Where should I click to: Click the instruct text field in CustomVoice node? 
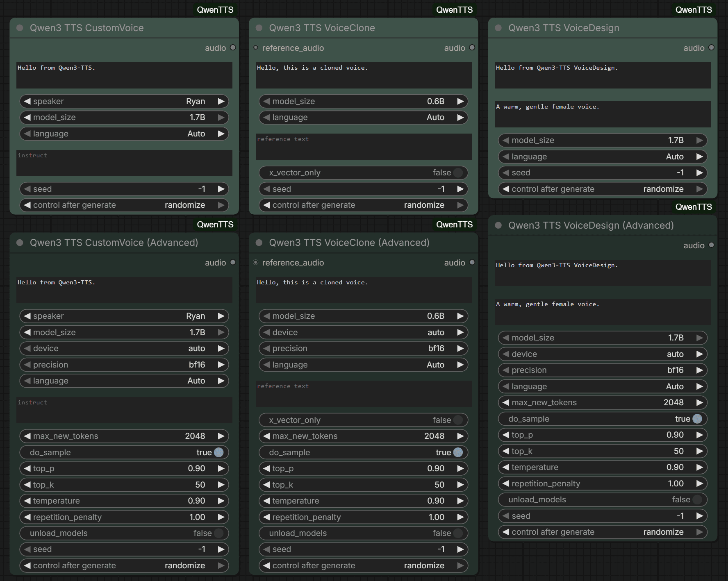124,163
